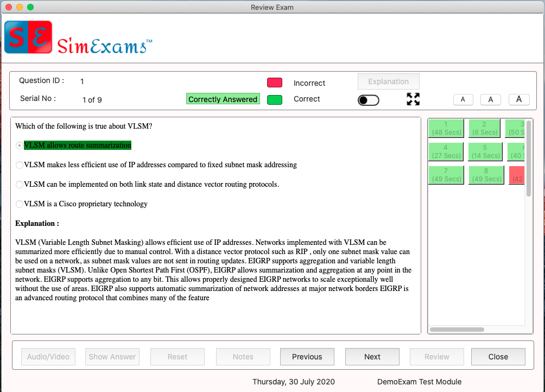Select 'VLSM makes less efficient use' option
Viewport: 545px width, 392px height.
pos(20,165)
